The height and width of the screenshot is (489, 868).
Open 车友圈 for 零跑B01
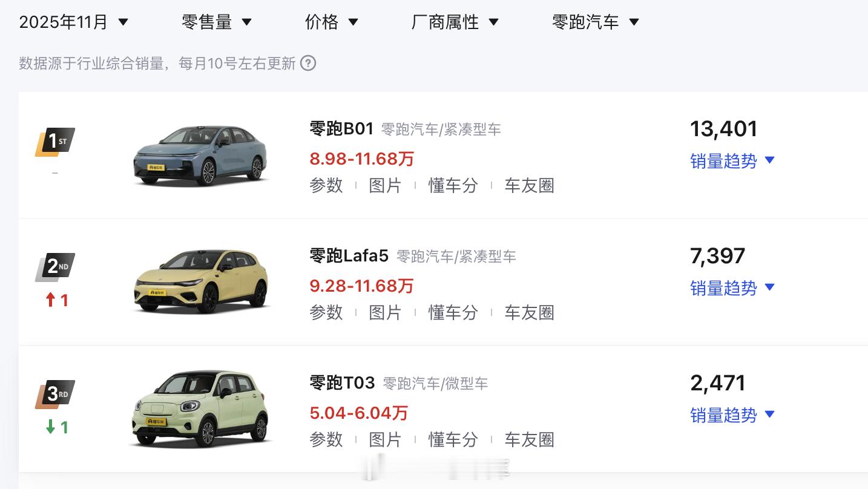(529, 186)
